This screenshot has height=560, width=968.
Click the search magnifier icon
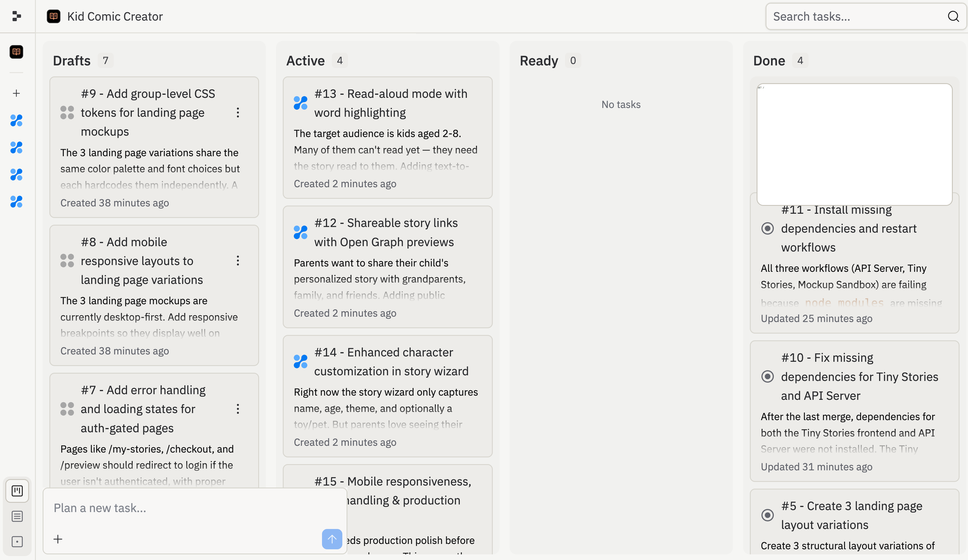coord(953,16)
